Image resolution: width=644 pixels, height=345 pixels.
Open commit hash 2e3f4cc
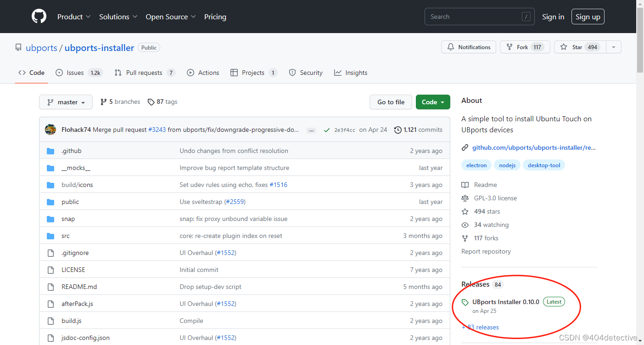[345, 130]
